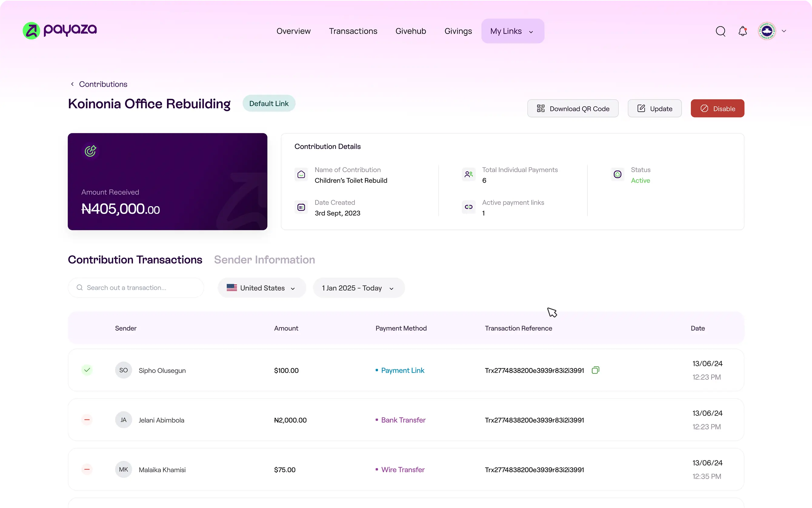Click the $100.00 amount
Image resolution: width=812 pixels, height=508 pixels.
coord(286,370)
